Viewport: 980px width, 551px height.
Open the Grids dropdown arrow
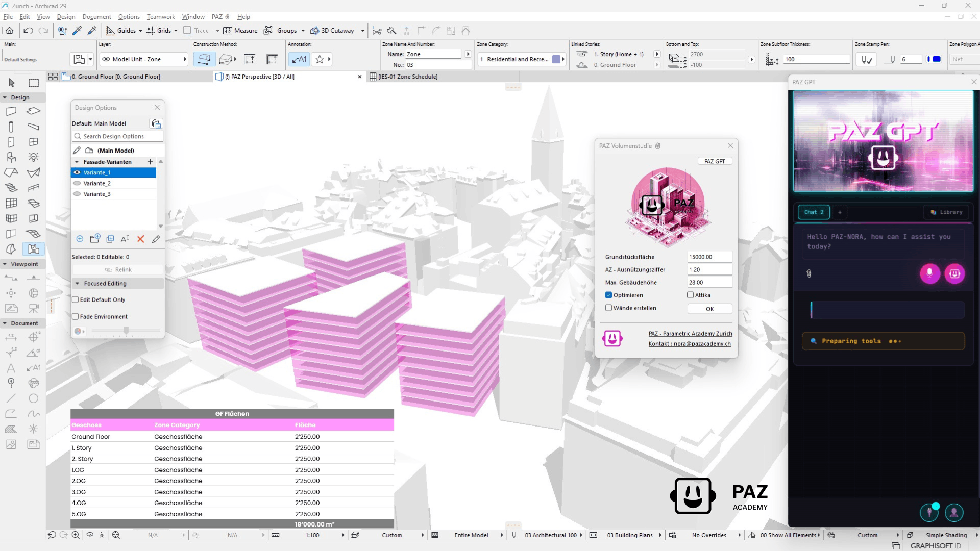click(x=176, y=31)
